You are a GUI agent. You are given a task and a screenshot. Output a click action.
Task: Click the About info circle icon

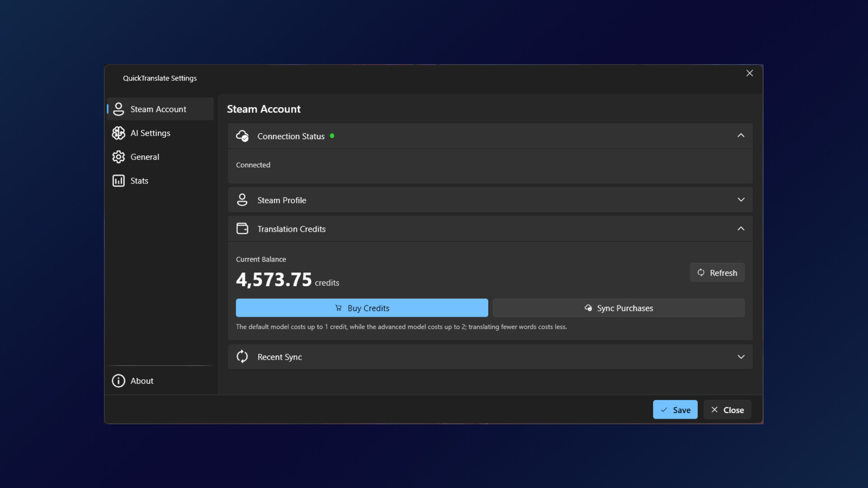pyautogui.click(x=118, y=381)
